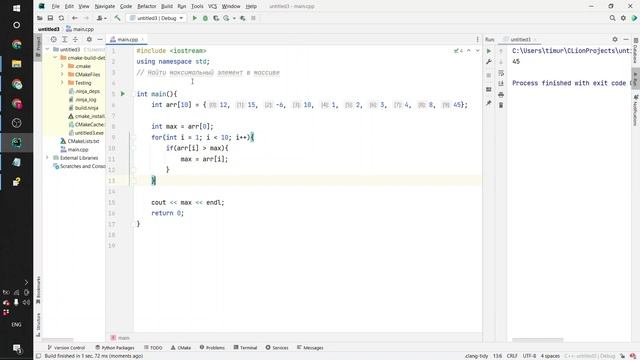Stop the process using the toolbar stop square
Image resolution: width=640 pixels, height=360 pixels.
tap(253, 18)
